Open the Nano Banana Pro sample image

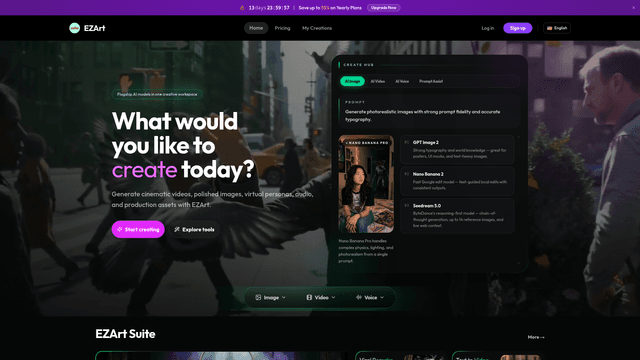coord(366,184)
